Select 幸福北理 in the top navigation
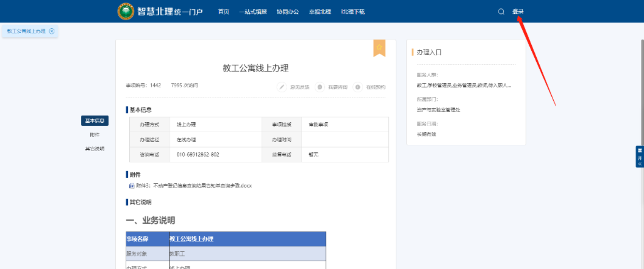 click(320, 12)
